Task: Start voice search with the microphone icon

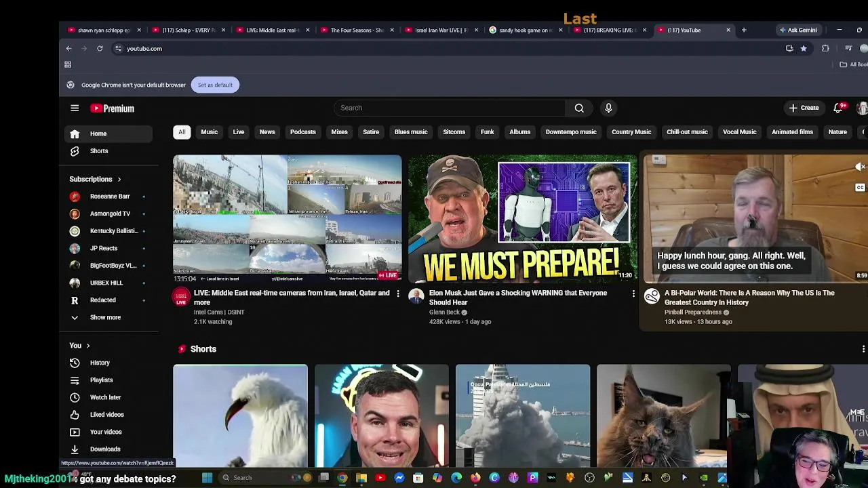Action: point(608,108)
